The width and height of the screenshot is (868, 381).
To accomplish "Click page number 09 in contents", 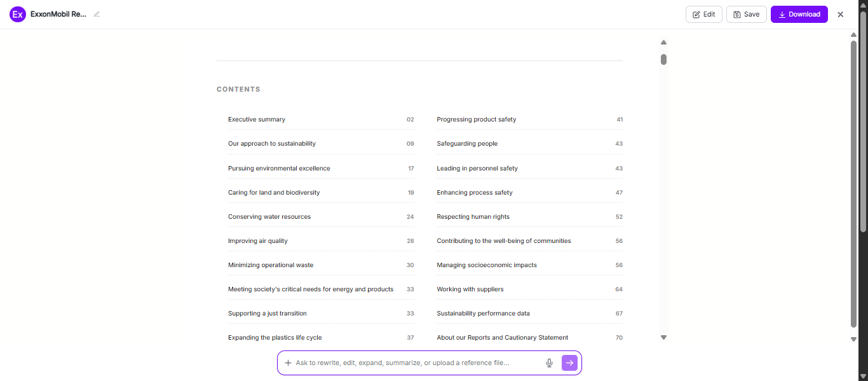I will point(410,144).
